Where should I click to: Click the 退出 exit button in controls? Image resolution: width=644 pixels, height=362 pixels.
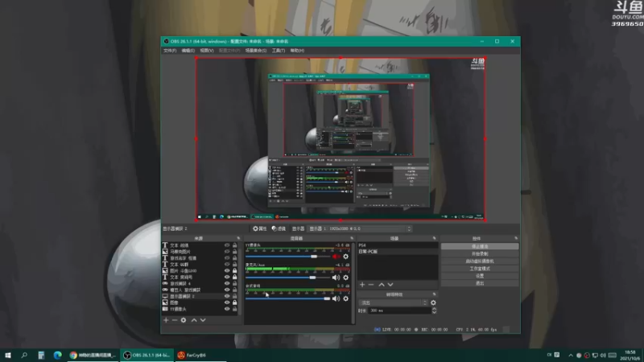click(x=480, y=283)
